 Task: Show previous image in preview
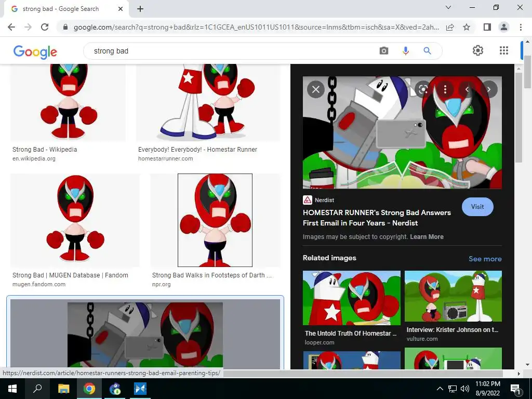467,89
